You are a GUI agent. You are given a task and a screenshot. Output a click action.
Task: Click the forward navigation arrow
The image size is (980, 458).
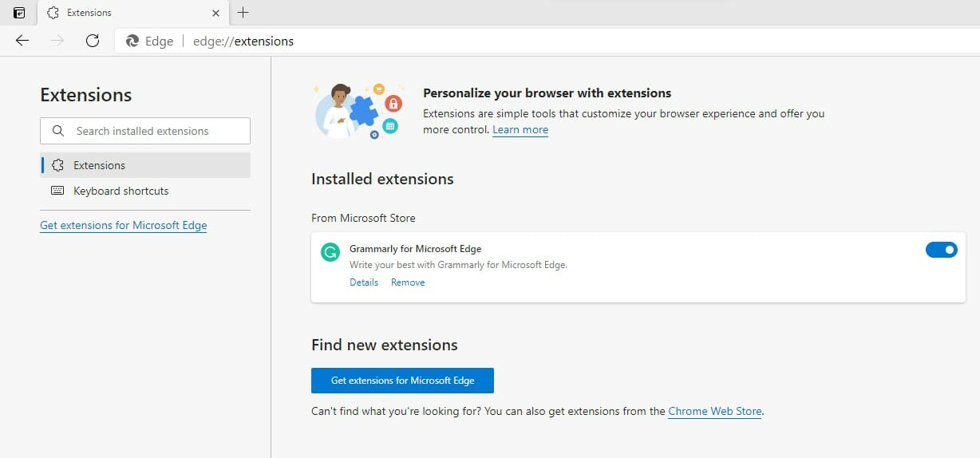pos(57,41)
